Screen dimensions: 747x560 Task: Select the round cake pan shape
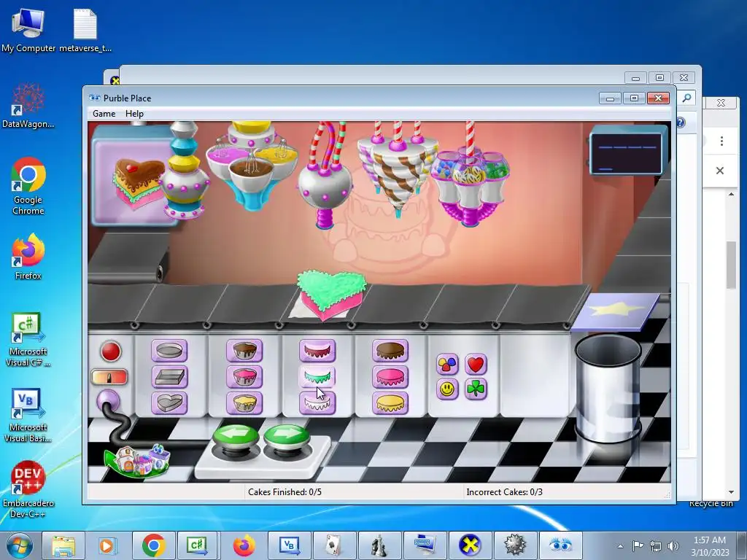[x=169, y=351]
